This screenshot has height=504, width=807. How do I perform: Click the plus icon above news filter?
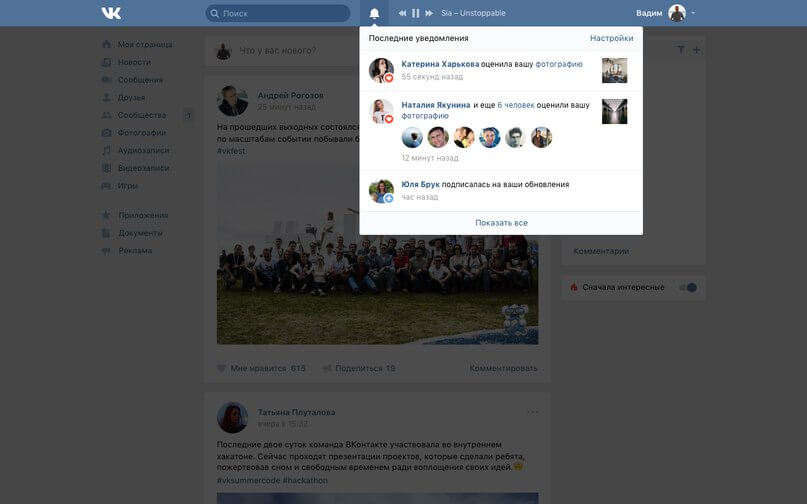pos(697,50)
